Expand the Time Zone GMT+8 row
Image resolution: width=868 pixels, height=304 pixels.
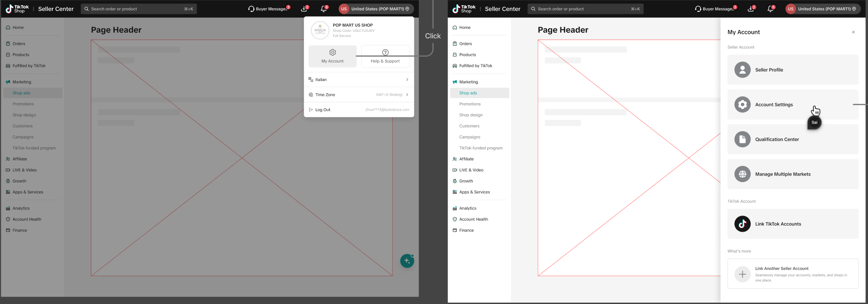click(x=359, y=95)
